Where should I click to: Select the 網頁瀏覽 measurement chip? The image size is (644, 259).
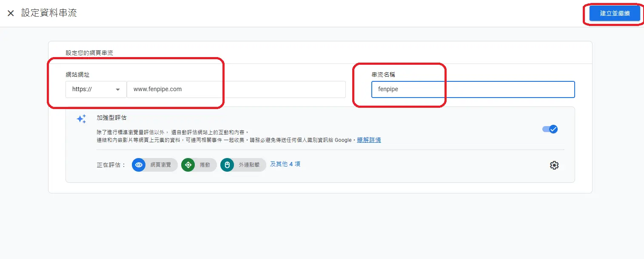[154, 165]
